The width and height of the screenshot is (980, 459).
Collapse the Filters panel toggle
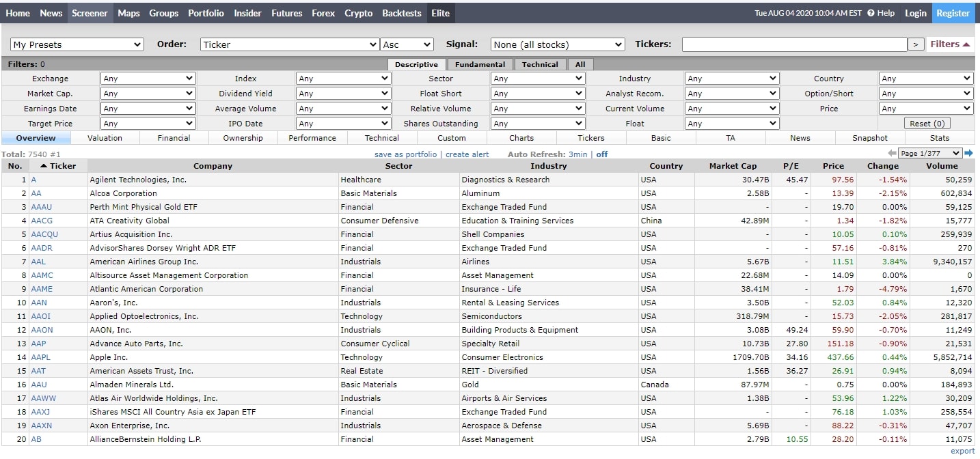(950, 44)
